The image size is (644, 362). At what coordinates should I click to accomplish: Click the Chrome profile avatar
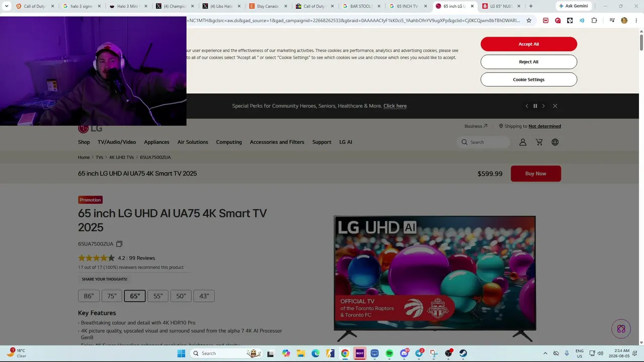624,21
